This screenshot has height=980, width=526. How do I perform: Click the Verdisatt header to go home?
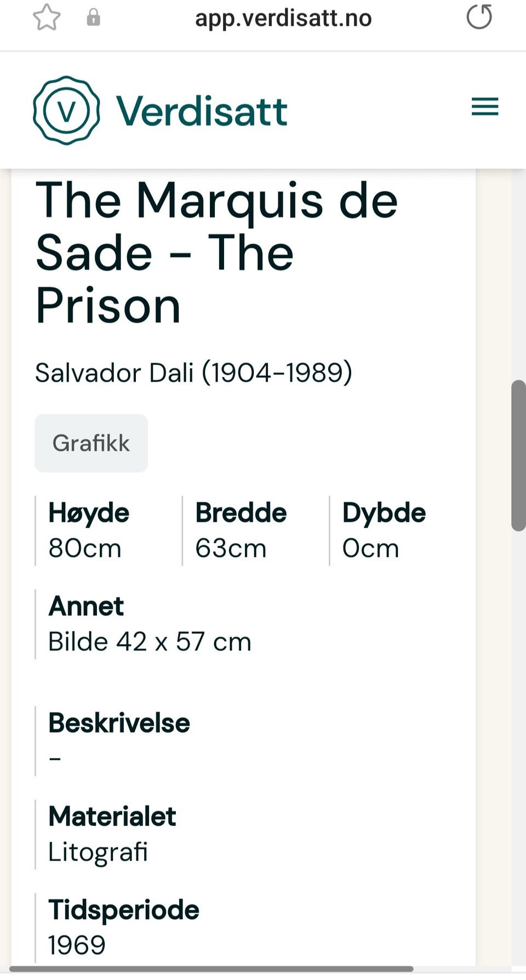point(201,109)
